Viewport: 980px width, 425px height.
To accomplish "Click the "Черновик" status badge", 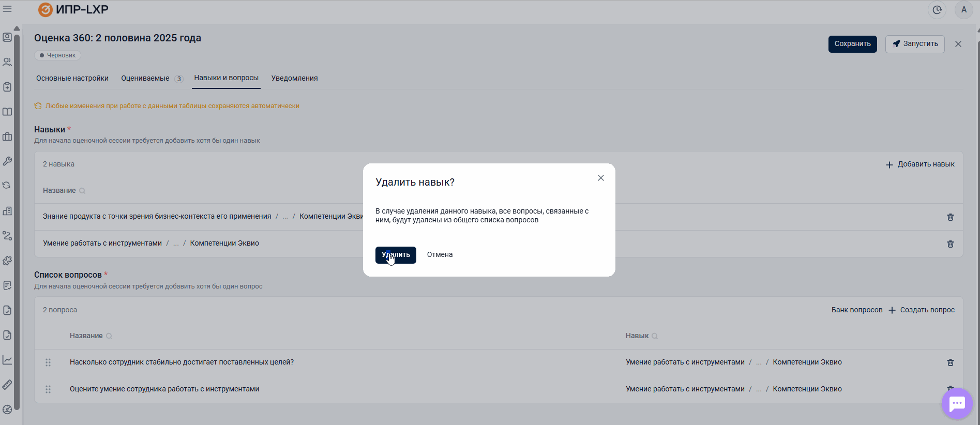I will click(57, 55).
